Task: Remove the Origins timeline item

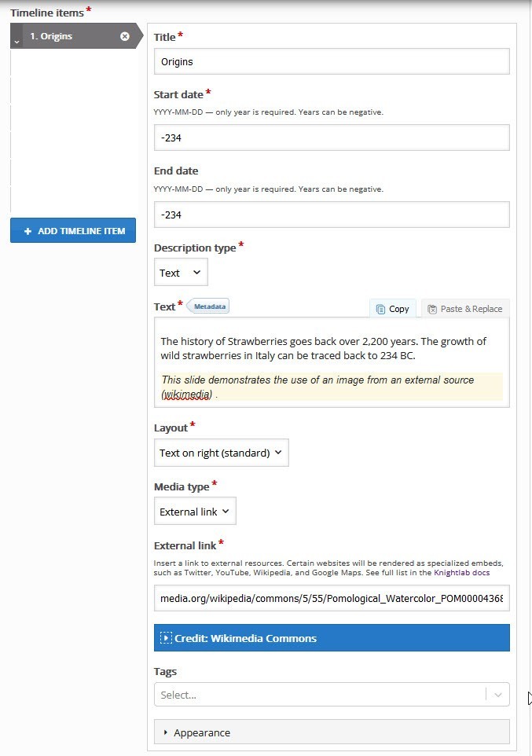Action: [125, 36]
